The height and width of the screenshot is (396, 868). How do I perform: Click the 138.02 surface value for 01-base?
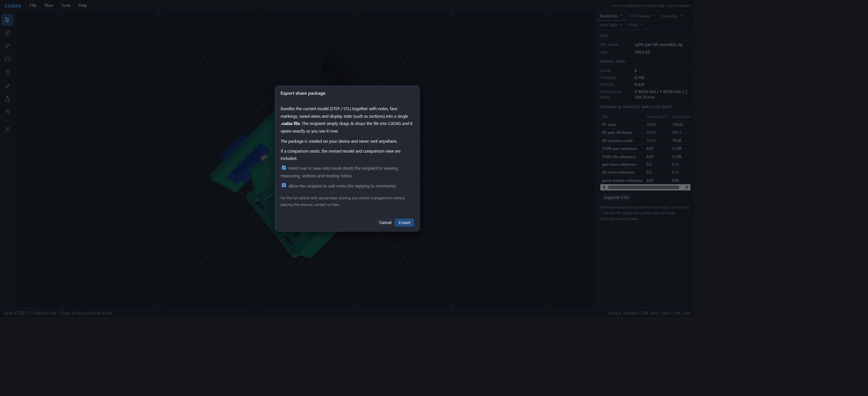point(677,125)
